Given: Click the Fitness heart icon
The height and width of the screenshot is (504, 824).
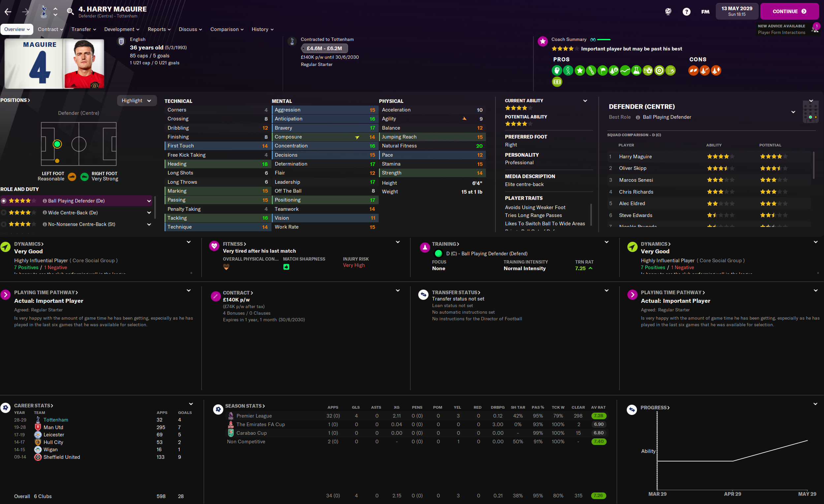Looking at the screenshot, I should tap(214, 246).
